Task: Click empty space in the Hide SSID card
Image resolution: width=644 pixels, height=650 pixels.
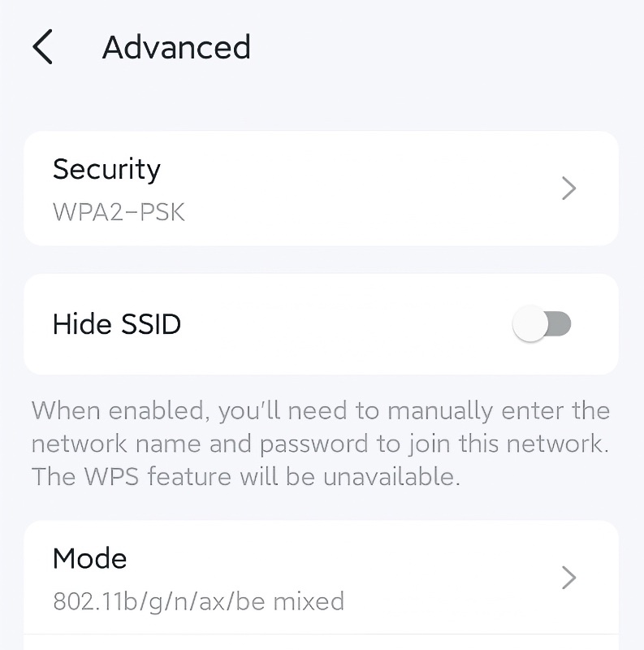Action: click(x=341, y=325)
